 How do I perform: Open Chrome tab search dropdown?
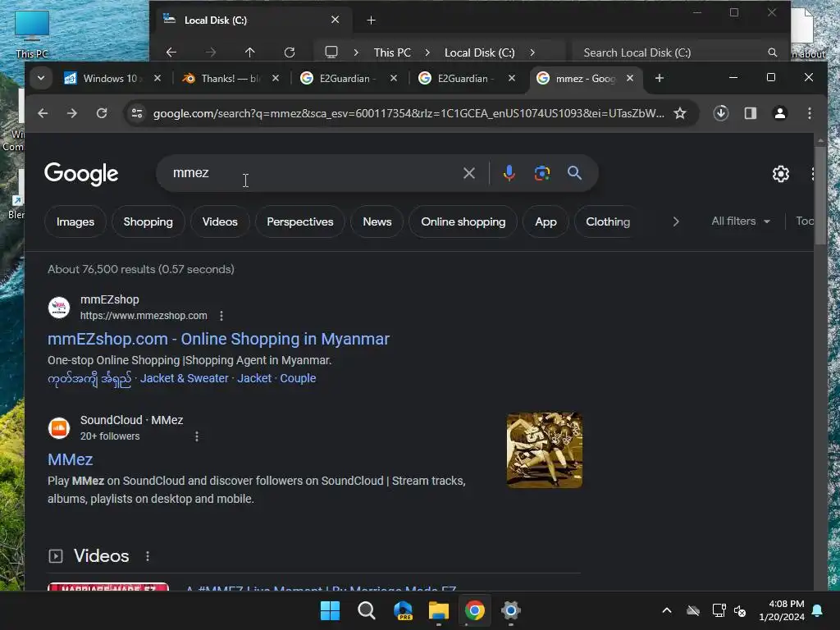41,78
